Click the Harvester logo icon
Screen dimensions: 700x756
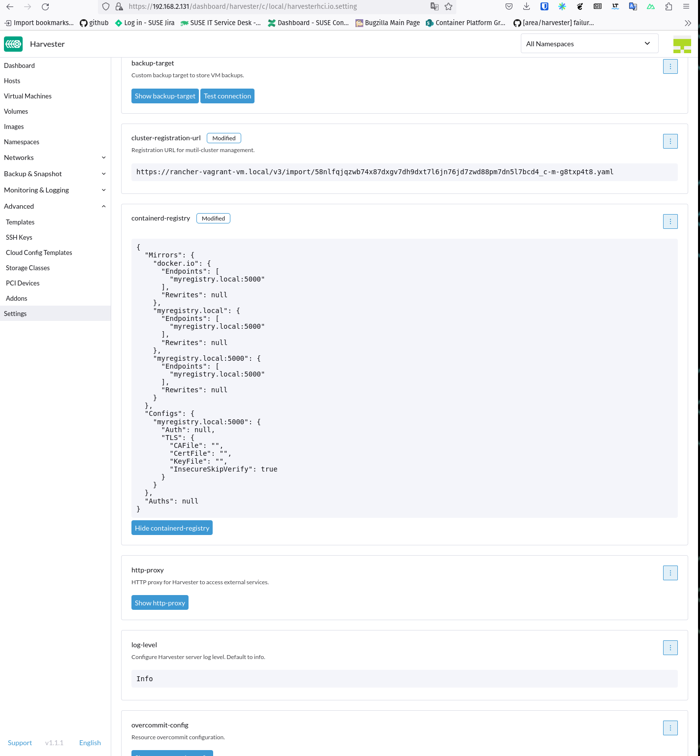coord(13,44)
